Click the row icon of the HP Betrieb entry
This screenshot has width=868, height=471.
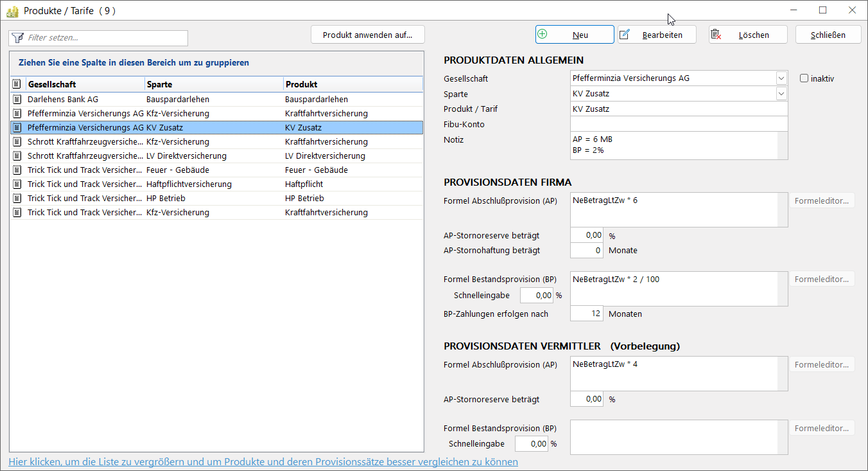tap(17, 199)
